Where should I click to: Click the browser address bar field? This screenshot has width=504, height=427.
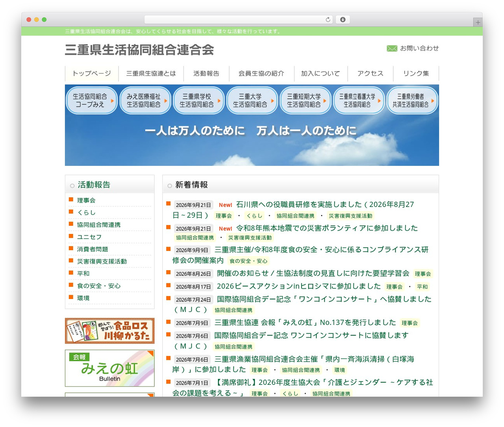[238, 20]
